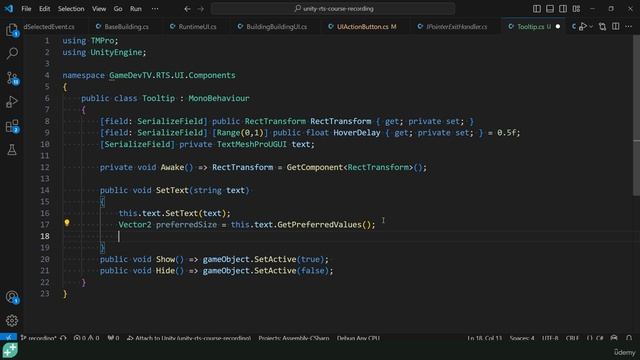Image resolution: width=640 pixels, height=360 pixels.
Task: Open Source Control view in activity bar
Action: coord(12,78)
